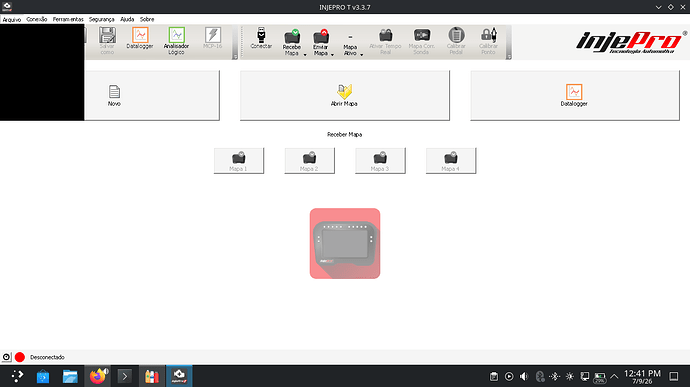Expand the Mapa Ativo dropdown arrow
The image size is (690, 387).
pos(362,55)
